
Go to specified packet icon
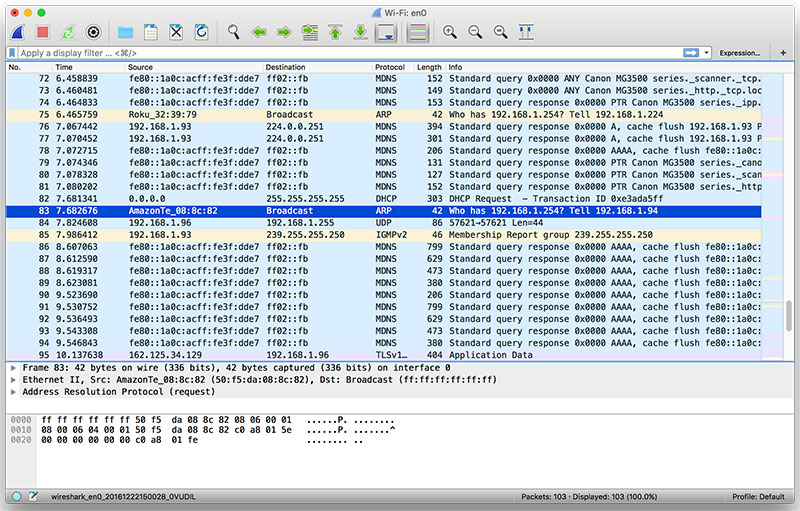point(310,33)
